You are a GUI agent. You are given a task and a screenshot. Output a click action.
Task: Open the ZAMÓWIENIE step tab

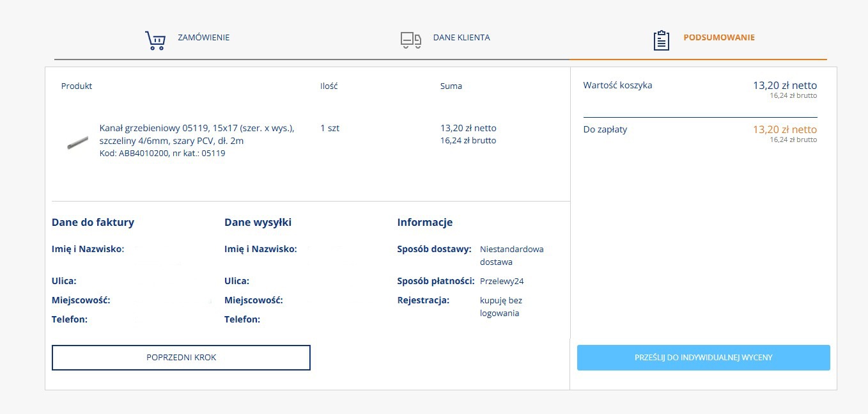click(203, 38)
